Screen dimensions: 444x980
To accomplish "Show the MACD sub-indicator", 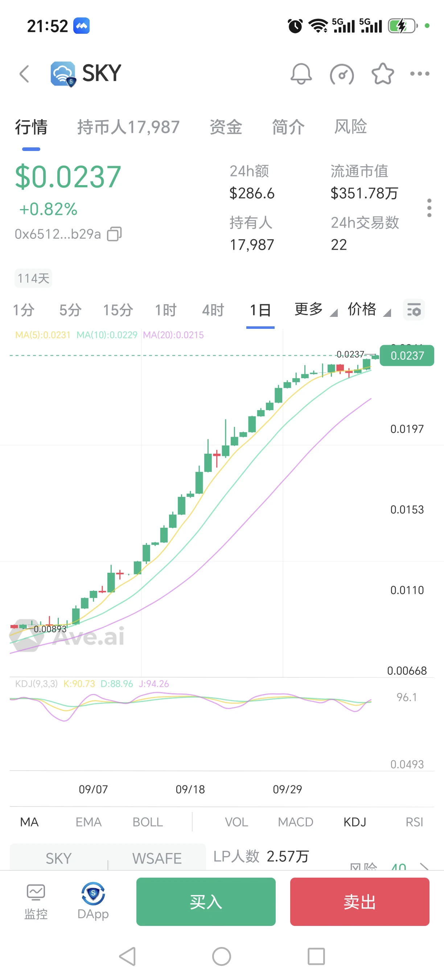I will pos(295,822).
